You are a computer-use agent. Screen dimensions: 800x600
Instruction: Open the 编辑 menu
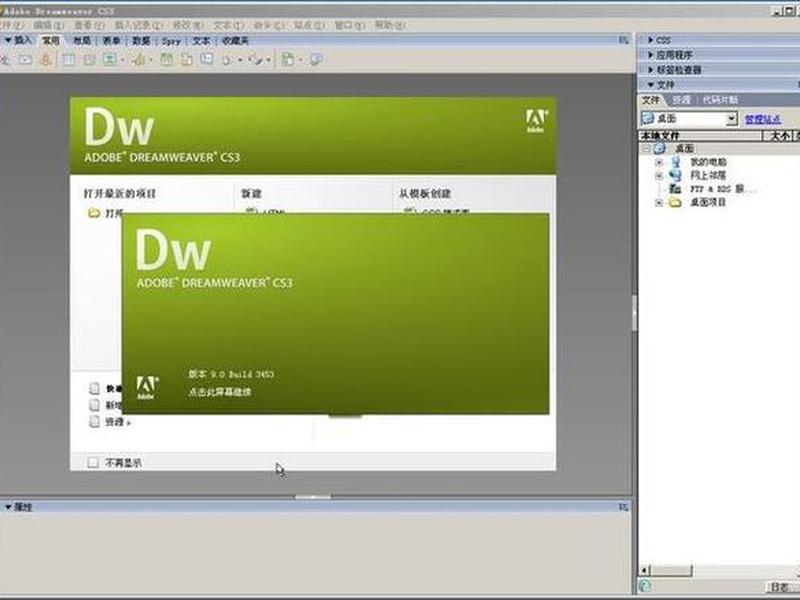pos(49,25)
